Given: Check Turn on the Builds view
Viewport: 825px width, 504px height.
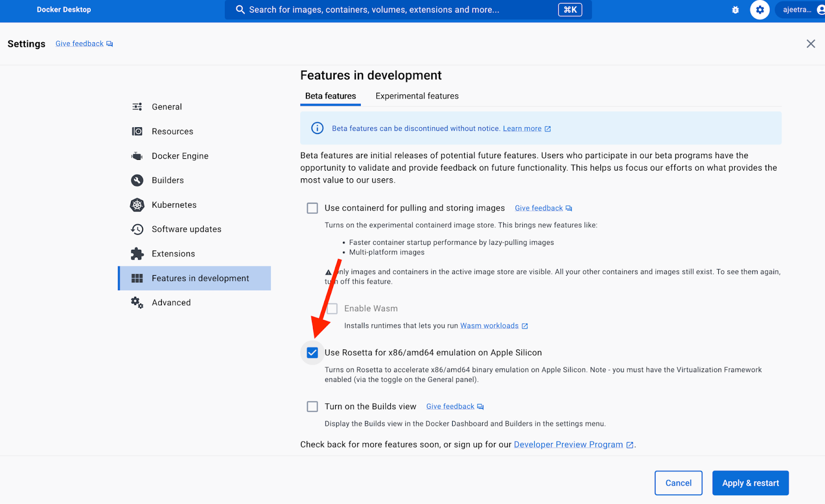Looking at the screenshot, I should [312, 407].
